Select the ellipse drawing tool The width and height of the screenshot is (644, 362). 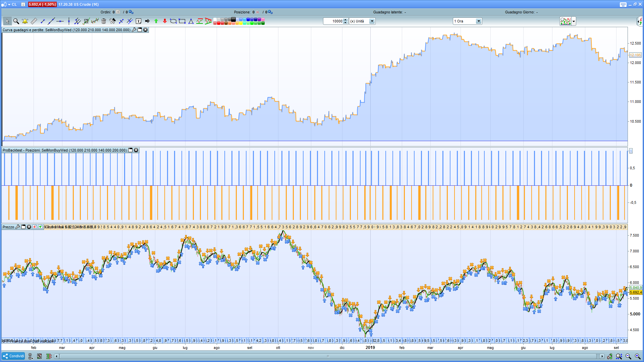pyautogui.click(x=173, y=21)
